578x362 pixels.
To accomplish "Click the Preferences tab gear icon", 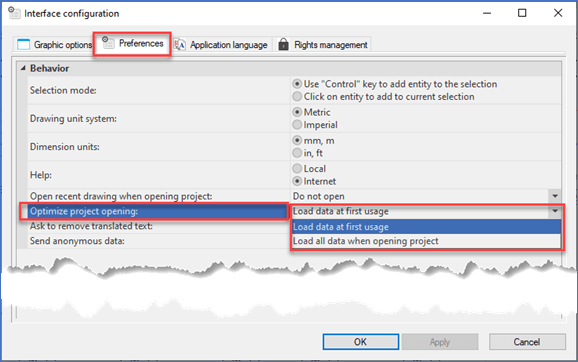I will (108, 42).
